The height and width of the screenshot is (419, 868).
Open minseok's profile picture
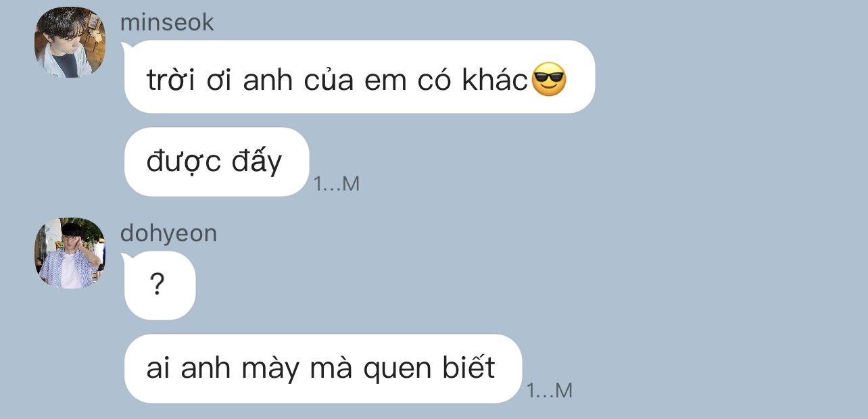click(70, 42)
